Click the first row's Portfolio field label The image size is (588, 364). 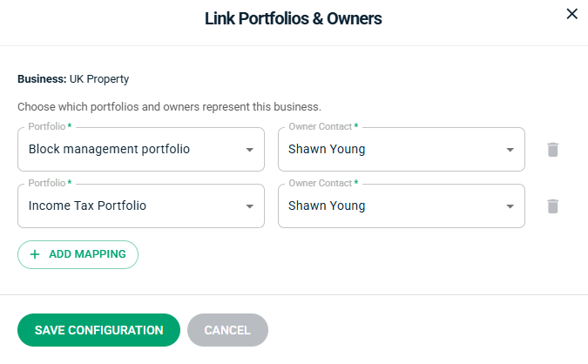click(47, 127)
